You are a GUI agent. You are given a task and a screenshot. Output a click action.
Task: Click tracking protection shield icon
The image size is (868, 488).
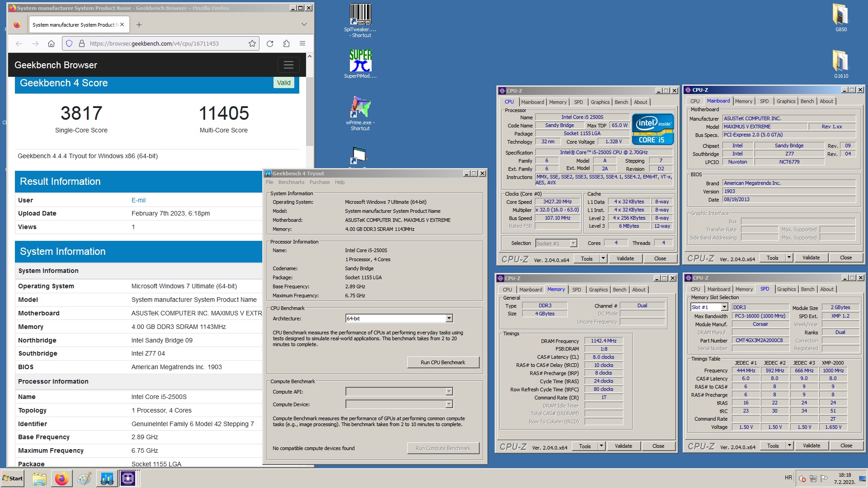click(x=69, y=43)
